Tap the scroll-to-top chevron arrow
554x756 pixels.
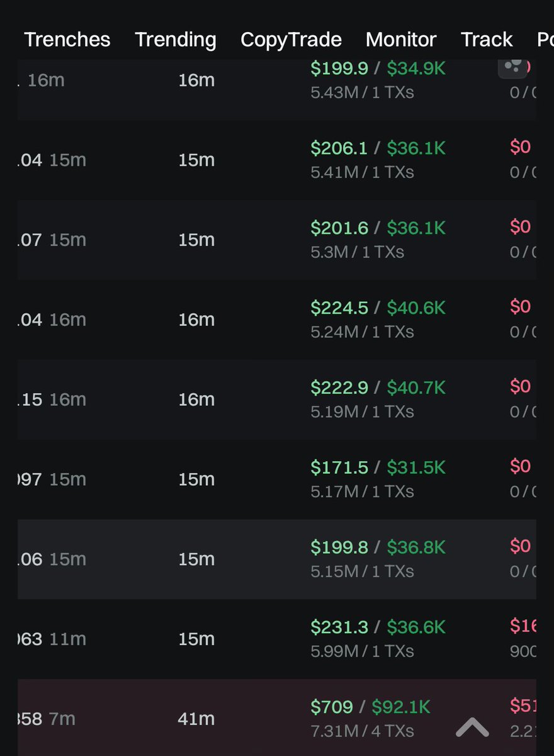pos(472,728)
